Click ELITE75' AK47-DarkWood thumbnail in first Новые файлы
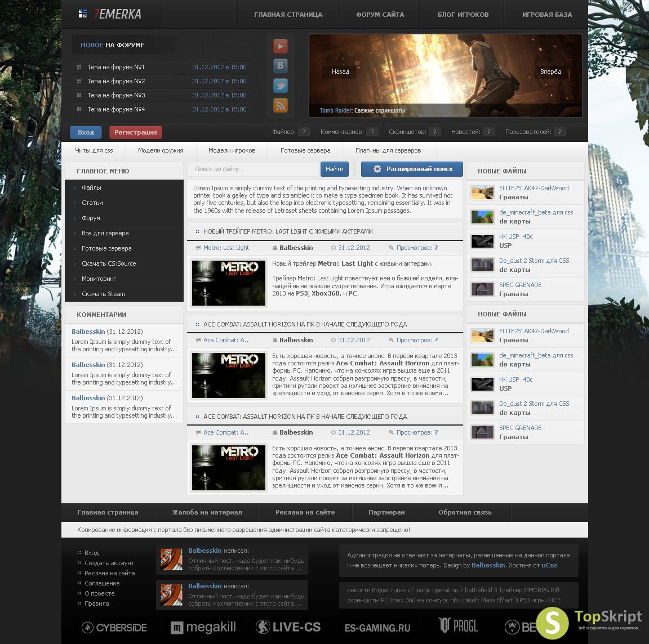649x644 pixels. tap(482, 193)
